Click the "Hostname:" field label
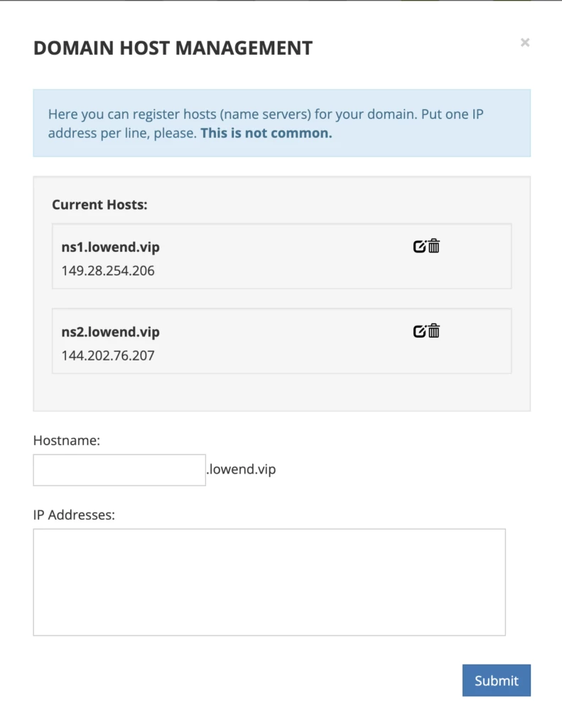 pos(67,441)
